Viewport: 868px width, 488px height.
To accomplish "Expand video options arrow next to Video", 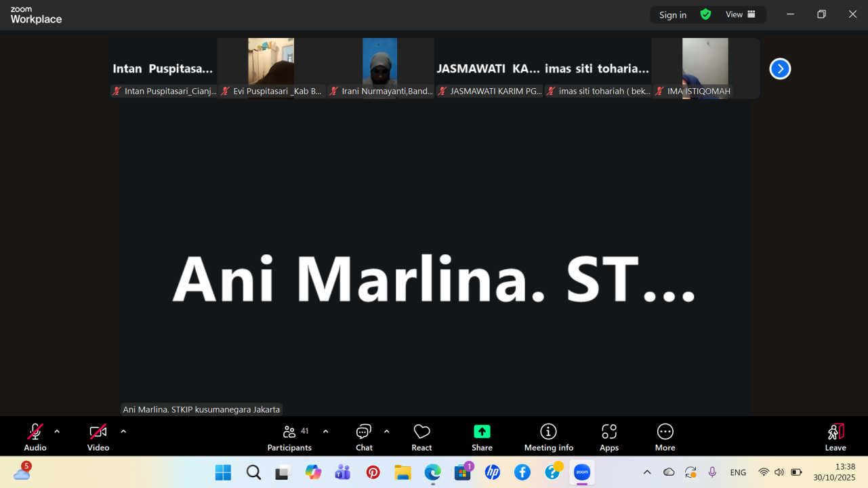I will pyautogui.click(x=123, y=431).
